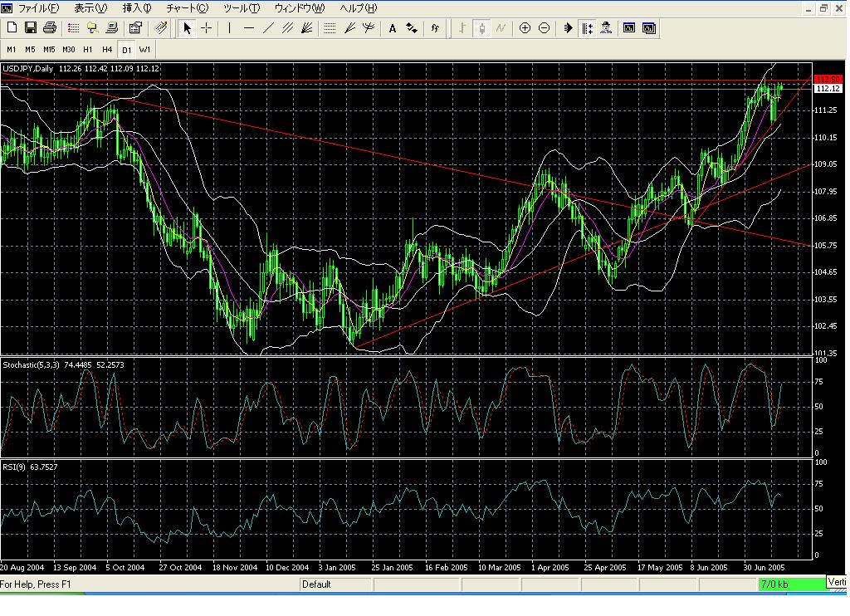850x616 pixels.
Task: Open the ヘルプ(H) menu
Action: coord(359,8)
